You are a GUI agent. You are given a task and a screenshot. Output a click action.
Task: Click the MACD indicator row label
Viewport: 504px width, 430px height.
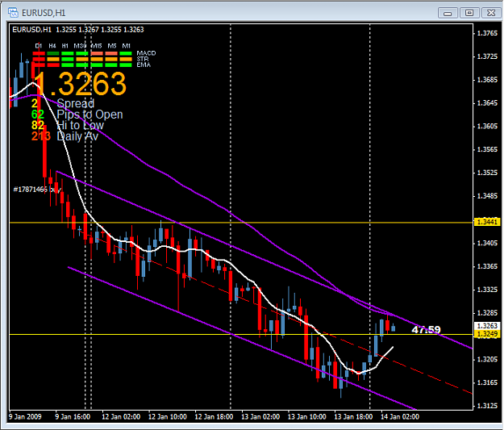tap(146, 53)
